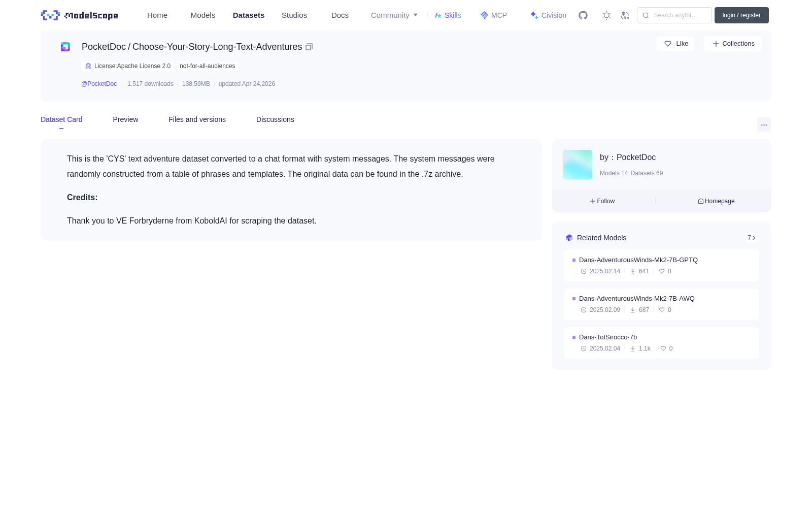This screenshot has height=508, width=812.
Task: Click the Homepage house icon
Action: 701,201
